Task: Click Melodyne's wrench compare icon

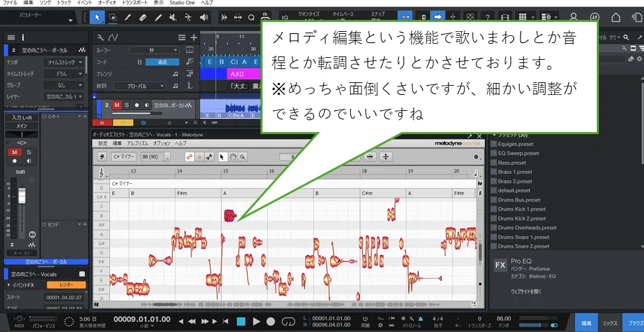Action: tap(209, 156)
